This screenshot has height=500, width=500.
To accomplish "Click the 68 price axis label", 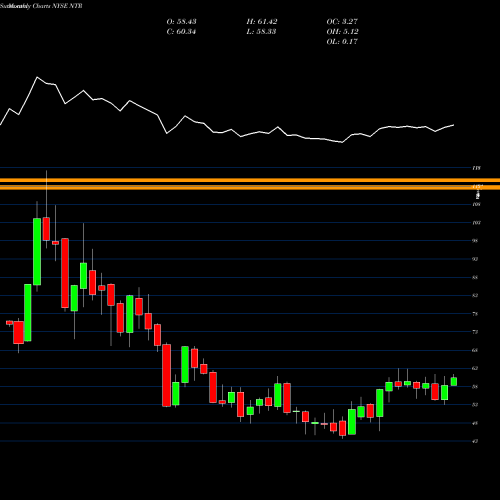I will click(x=475, y=350).
